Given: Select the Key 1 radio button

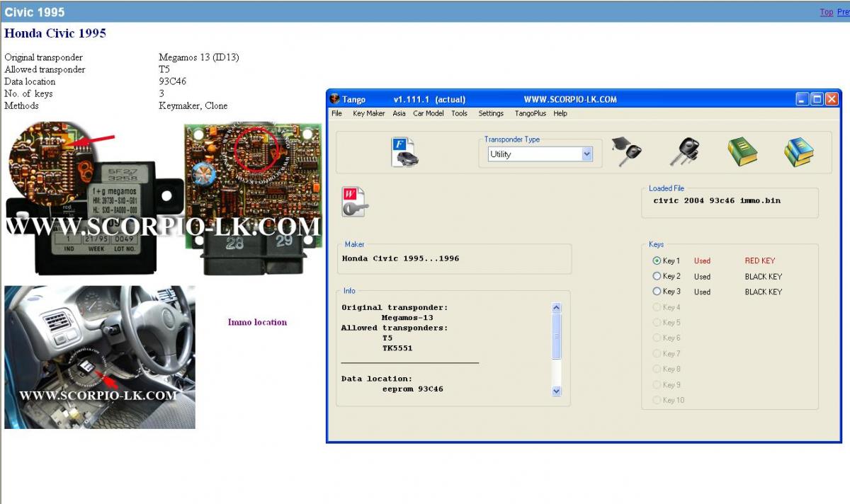Looking at the screenshot, I should point(657,260).
